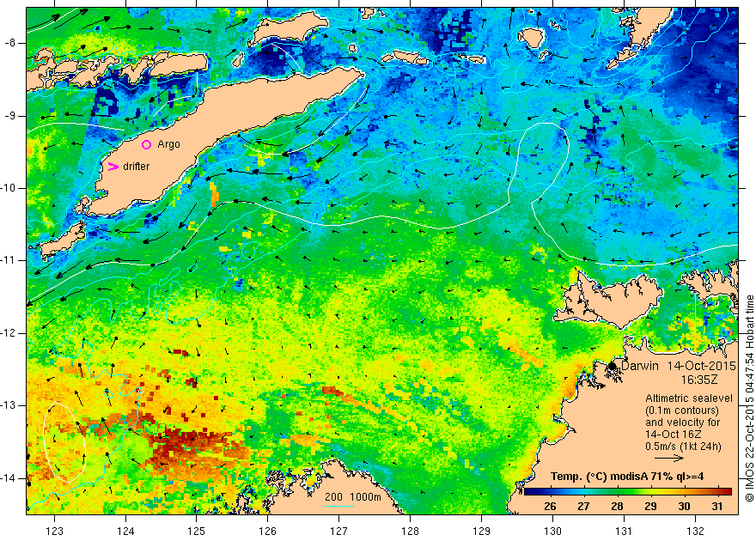Select the 'Argo' label text
756x541 pixels.
pyautogui.click(x=168, y=144)
